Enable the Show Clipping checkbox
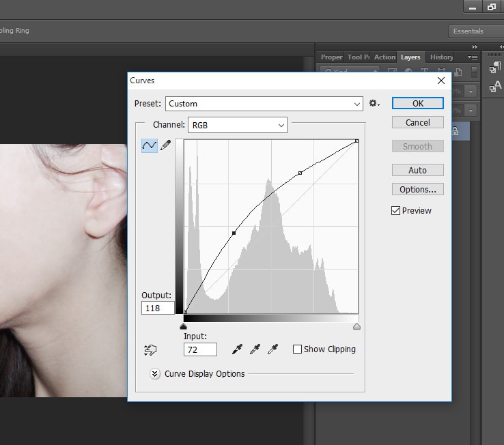Screen dimensions: 504x445 (x=297, y=349)
